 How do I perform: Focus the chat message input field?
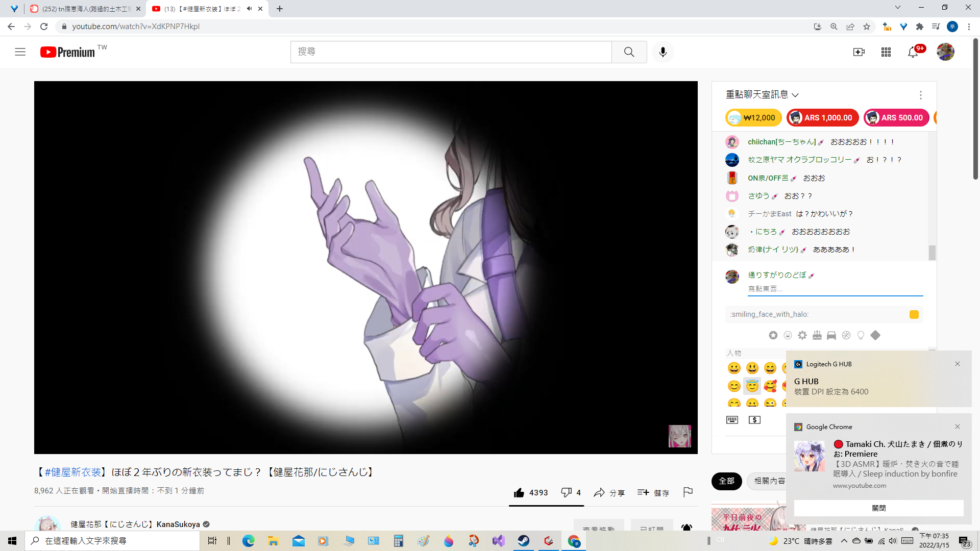(835, 289)
